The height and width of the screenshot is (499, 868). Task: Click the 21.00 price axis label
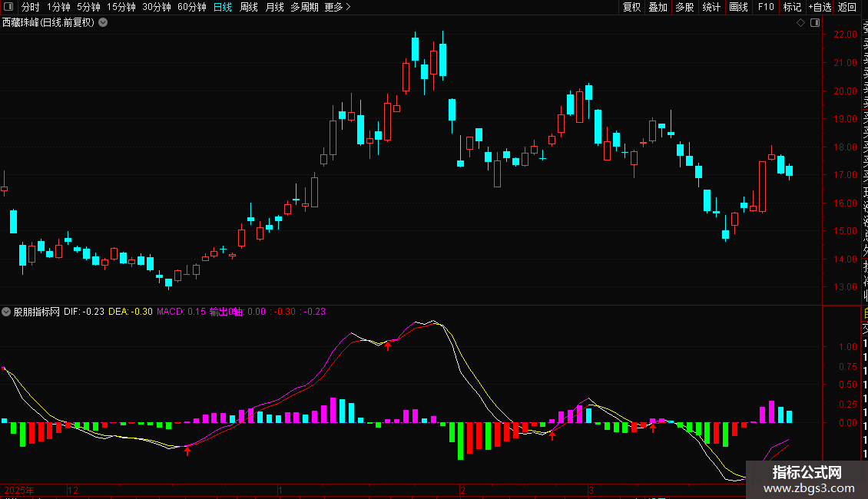tap(845, 62)
